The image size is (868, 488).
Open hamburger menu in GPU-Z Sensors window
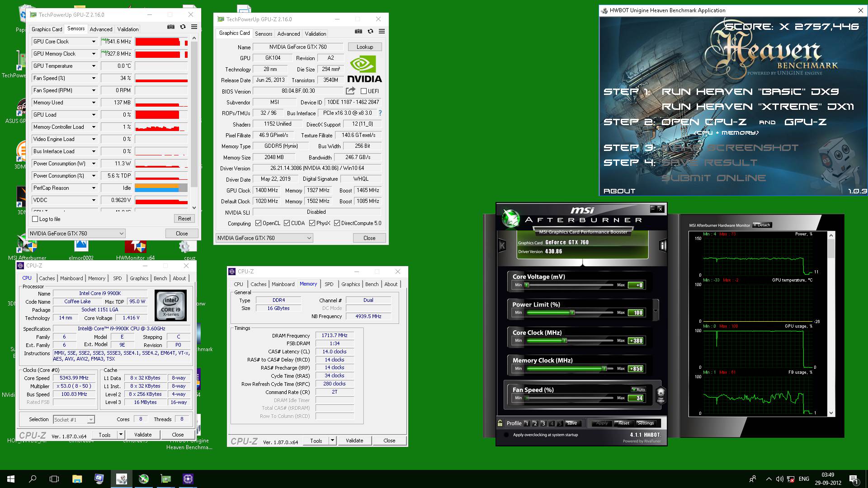point(194,27)
